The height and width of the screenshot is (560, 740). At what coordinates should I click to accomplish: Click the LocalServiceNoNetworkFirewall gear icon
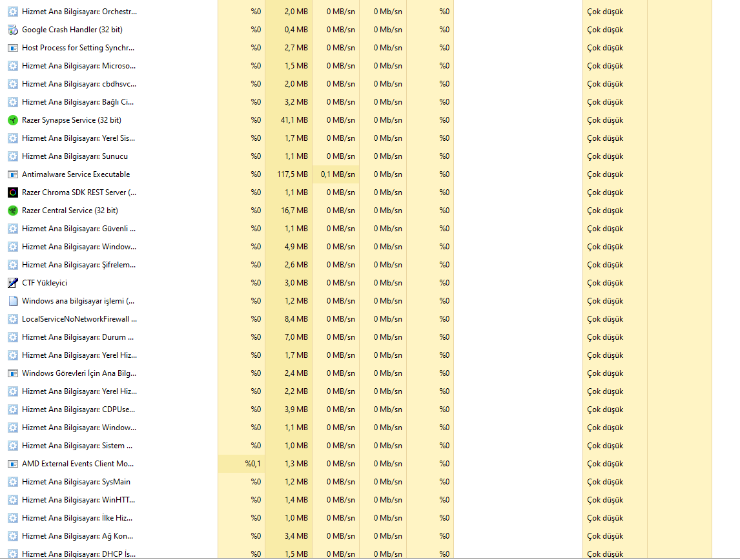tap(13, 319)
